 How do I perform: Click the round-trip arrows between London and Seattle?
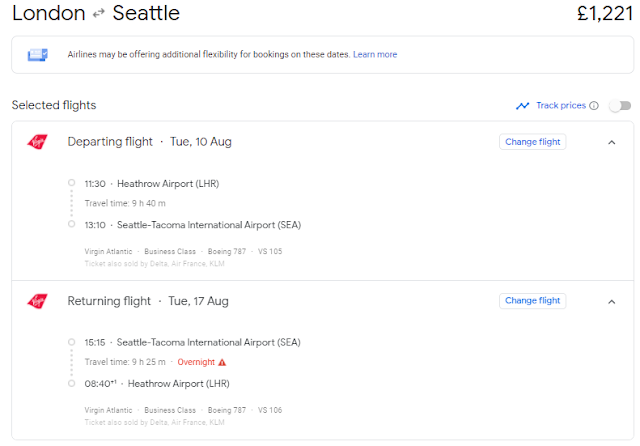98,14
